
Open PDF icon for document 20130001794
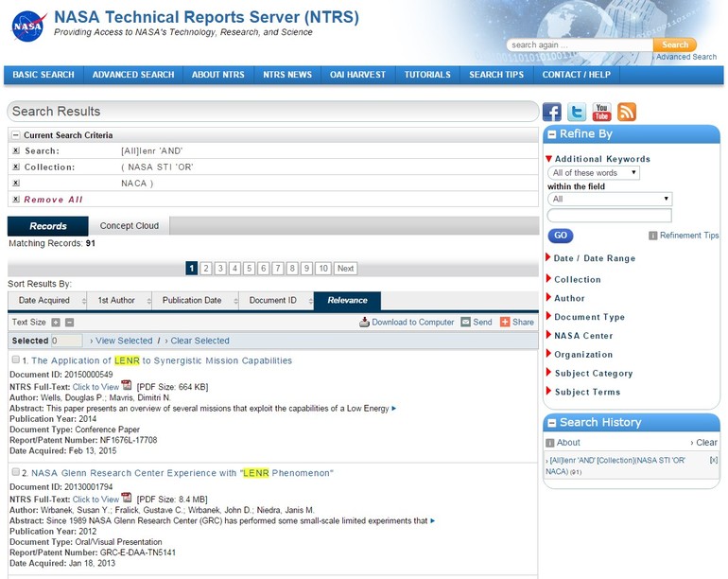pos(127,499)
